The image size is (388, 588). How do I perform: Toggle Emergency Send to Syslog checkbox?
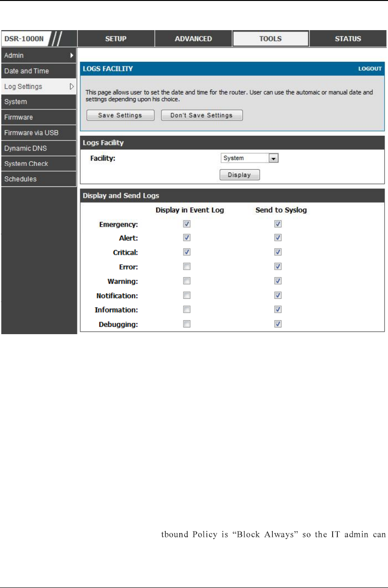(278, 224)
